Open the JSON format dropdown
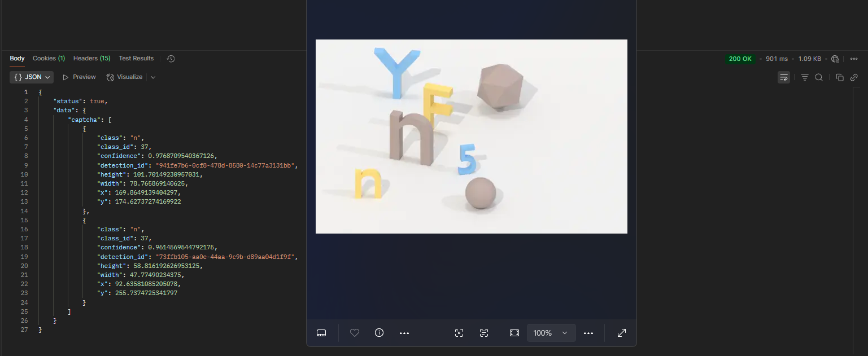Viewport: 868px width, 356px height. (x=31, y=77)
